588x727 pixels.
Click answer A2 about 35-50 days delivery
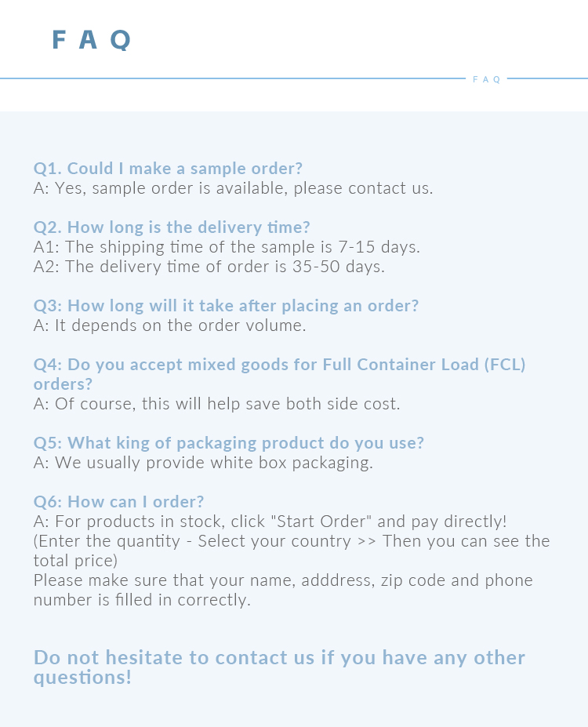pyautogui.click(x=209, y=267)
